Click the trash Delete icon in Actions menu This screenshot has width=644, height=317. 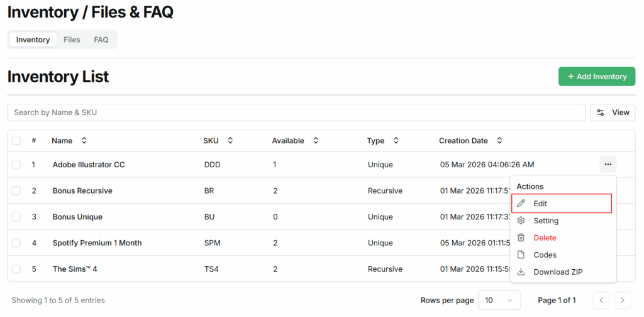point(521,238)
